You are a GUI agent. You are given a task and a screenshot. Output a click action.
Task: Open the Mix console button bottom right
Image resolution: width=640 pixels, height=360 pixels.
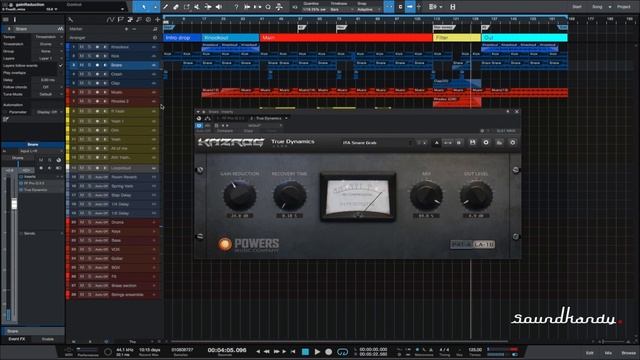click(608, 353)
